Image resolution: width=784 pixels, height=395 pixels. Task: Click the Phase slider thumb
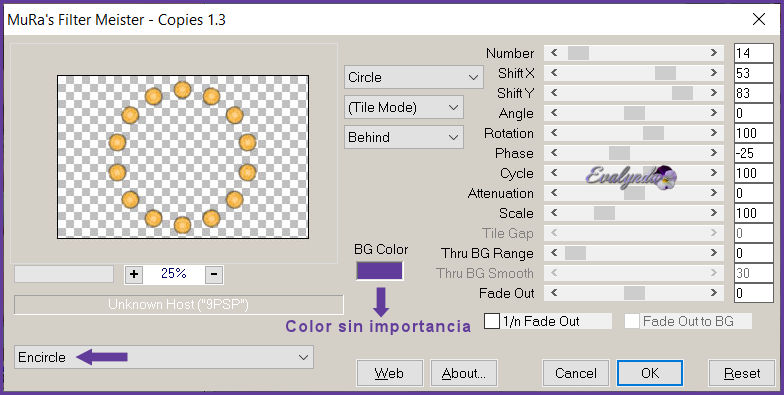click(619, 153)
